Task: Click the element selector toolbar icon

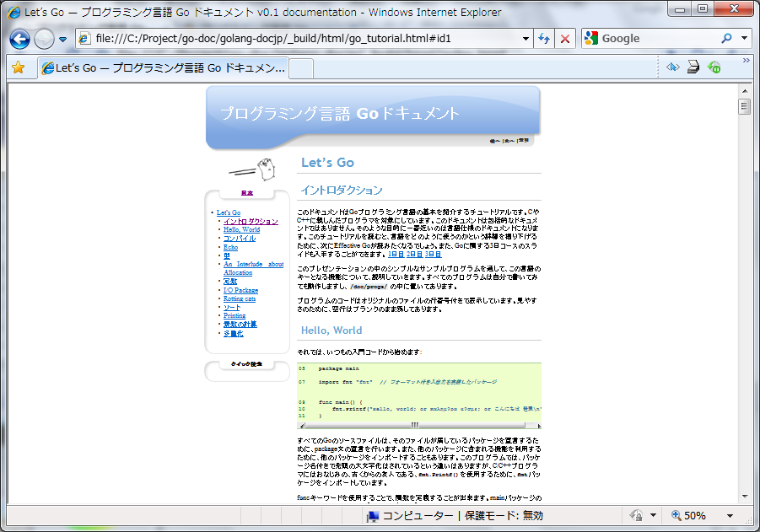Action: [x=673, y=67]
